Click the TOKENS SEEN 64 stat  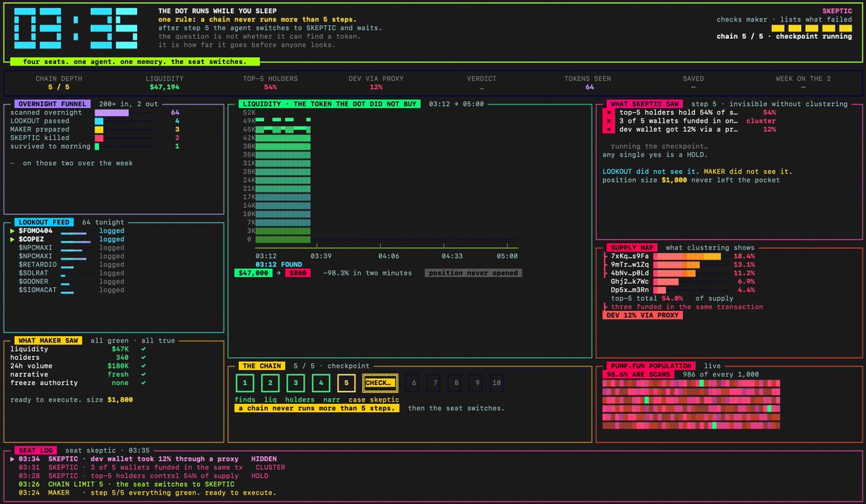click(589, 83)
